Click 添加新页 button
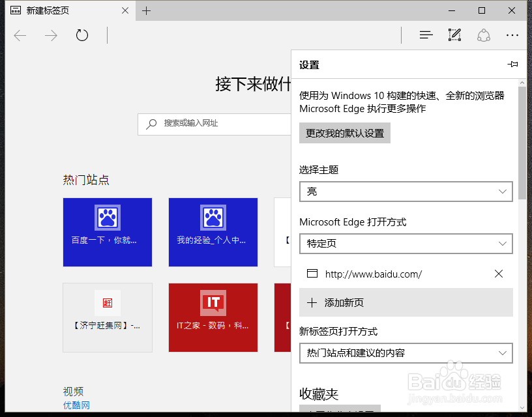 point(406,302)
